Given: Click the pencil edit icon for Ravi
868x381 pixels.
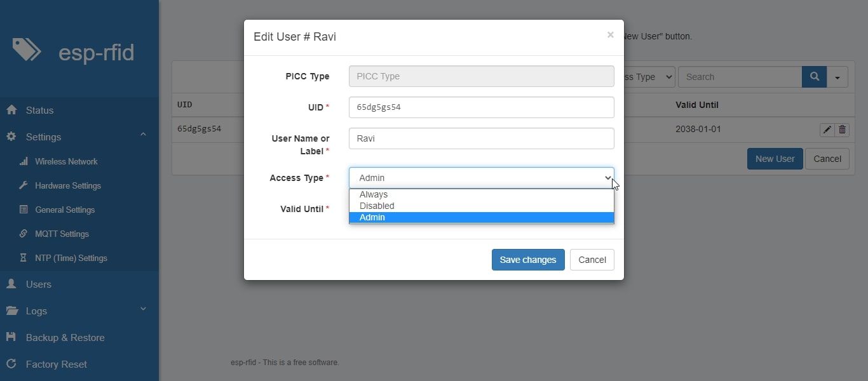Looking at the screenshot, I should (x=827, y=130).
